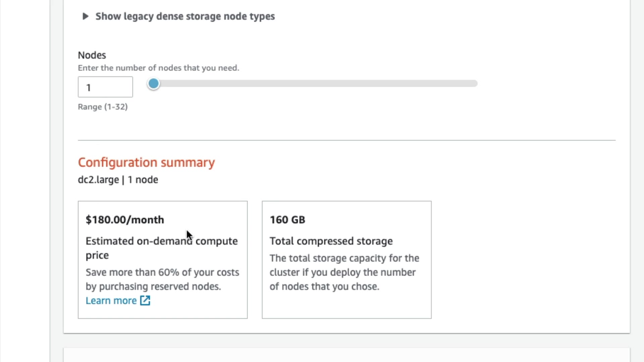The height and width of the screenshot is (362, 644).
Task: Click the middle of the nodes slider track
Action: (x=315, y=83)
